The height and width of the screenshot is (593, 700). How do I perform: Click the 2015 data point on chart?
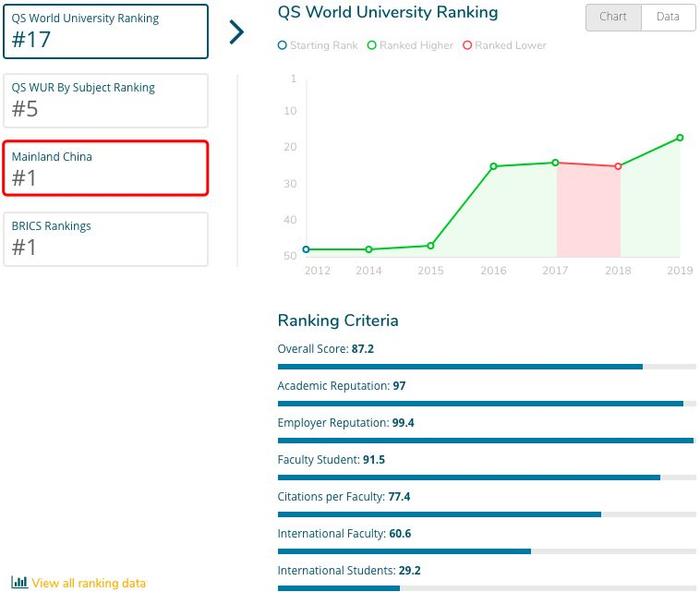(x=430, y=246)
